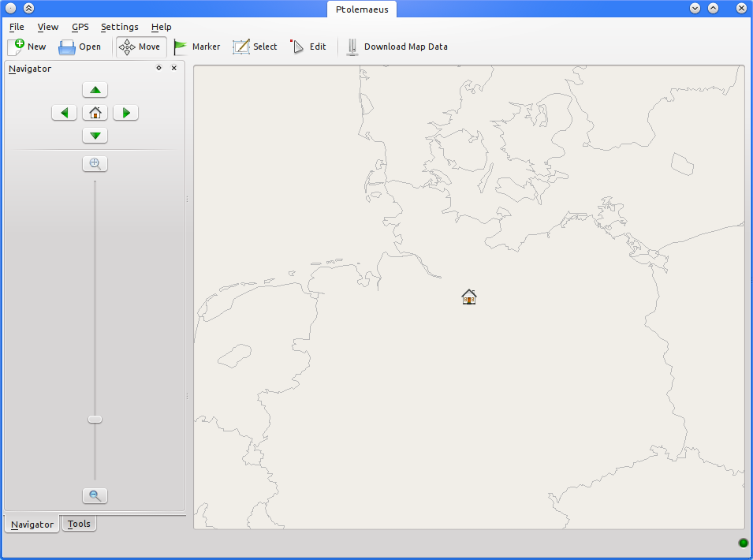This screenshot has width=753, height=560.
Task: Pan the map right with green arrow
Action: click(x=126, y=113)
